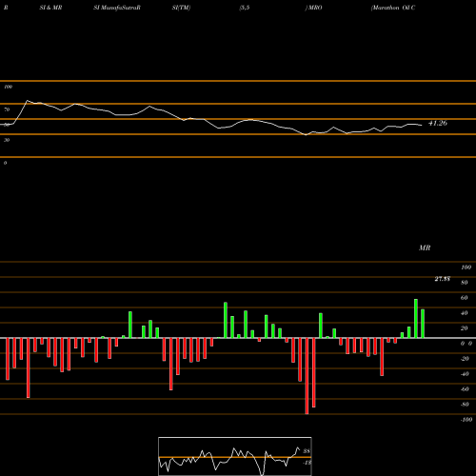Click the 'SI(TM)' header label
Screen dimensions: 476x476
pyautogui.click(x=181, y=8)
